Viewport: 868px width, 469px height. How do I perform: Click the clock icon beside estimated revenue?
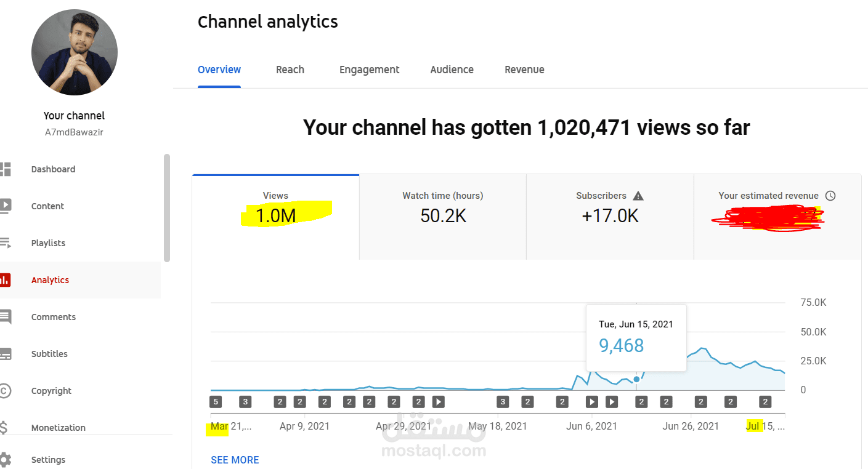[x=830, y=196]
